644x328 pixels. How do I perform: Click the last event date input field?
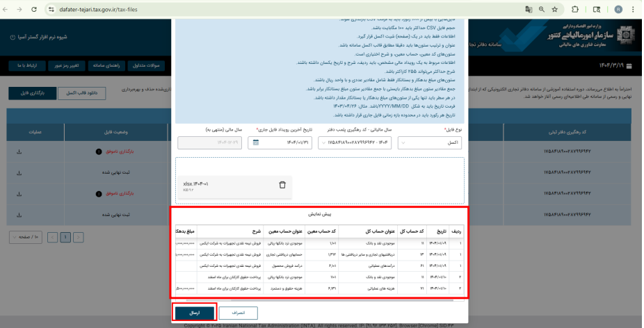tap(280, 143)
